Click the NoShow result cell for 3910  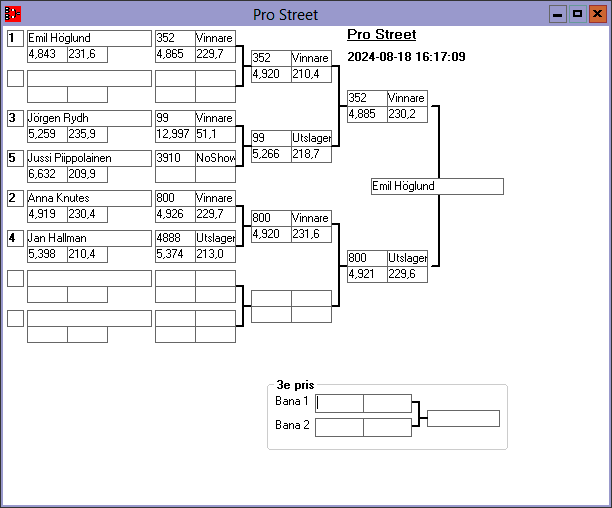tap(215, 158)
